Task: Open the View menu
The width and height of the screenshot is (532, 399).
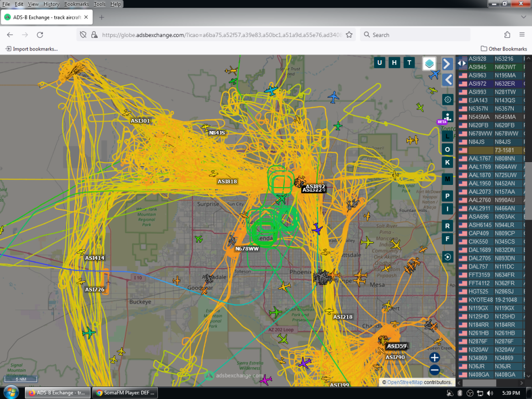Action: (x=33, y=4)
